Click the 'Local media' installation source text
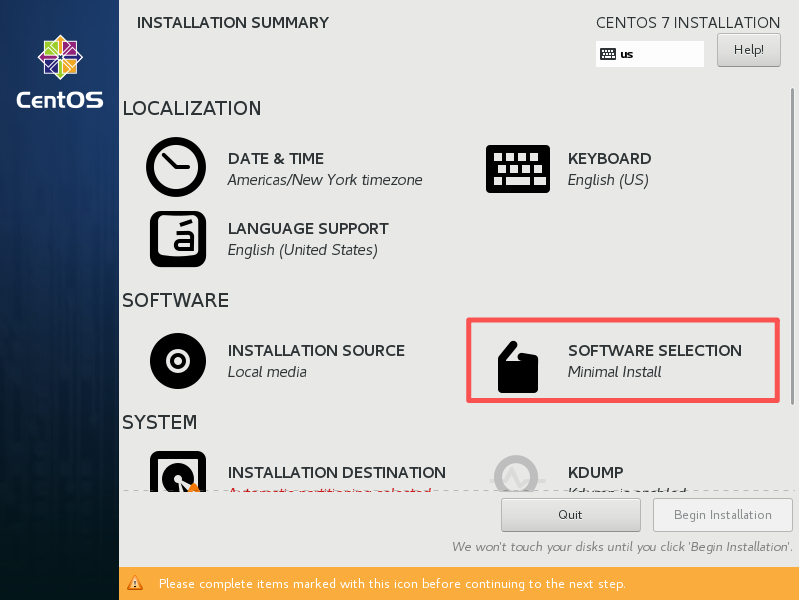The height and width of the screenshot is (600, 799). 267,372
